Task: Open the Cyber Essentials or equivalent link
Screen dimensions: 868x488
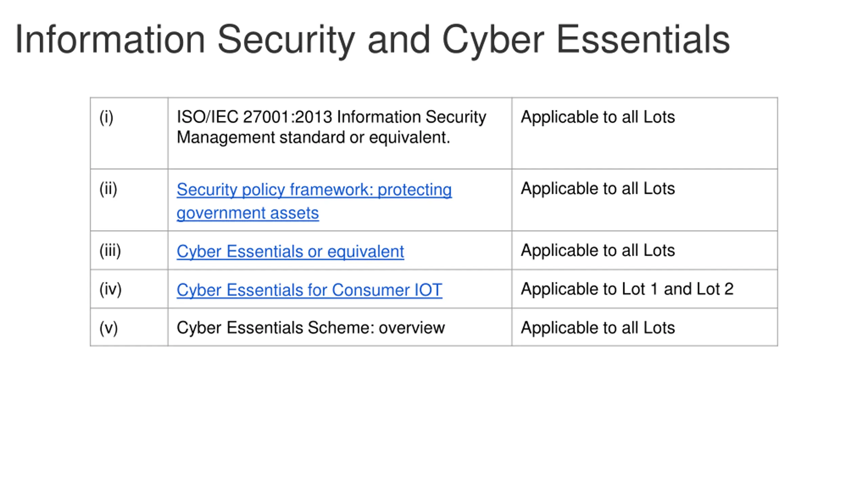Action: [x=290, y=251]
